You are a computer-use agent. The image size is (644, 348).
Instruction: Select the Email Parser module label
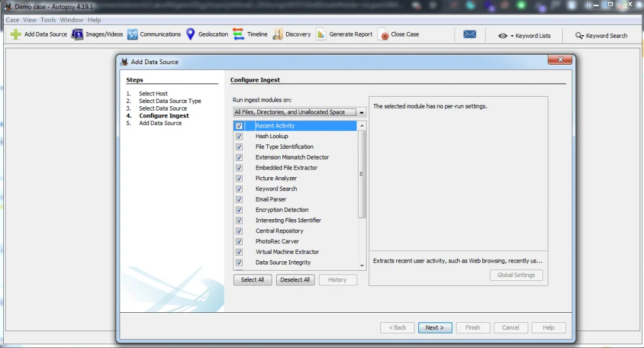coord(270,200)
